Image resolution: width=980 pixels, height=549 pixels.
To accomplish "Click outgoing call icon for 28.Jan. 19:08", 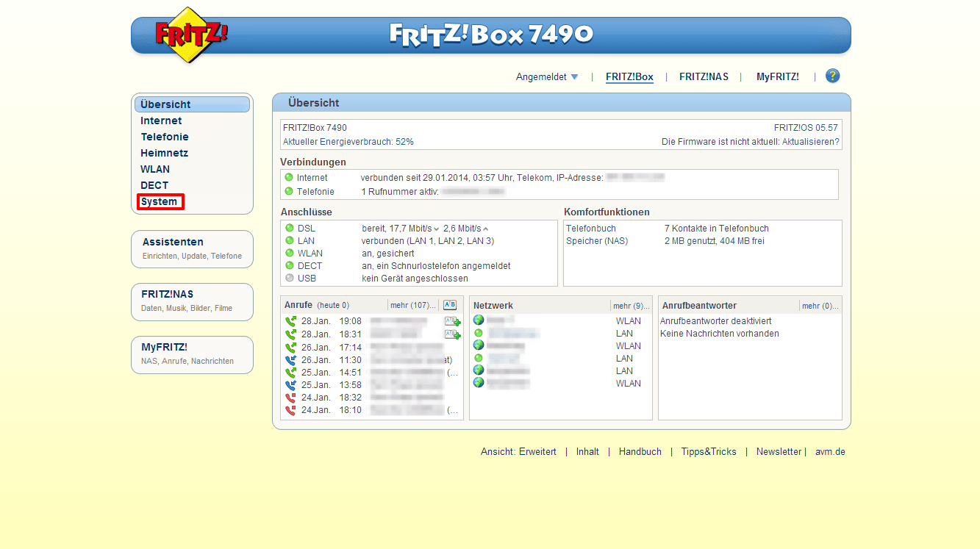I will point(290,321).
